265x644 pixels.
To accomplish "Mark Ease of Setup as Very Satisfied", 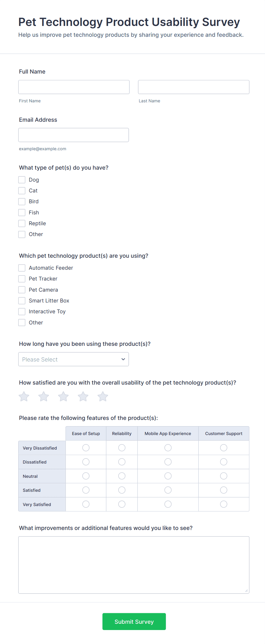I will (86, 504).
